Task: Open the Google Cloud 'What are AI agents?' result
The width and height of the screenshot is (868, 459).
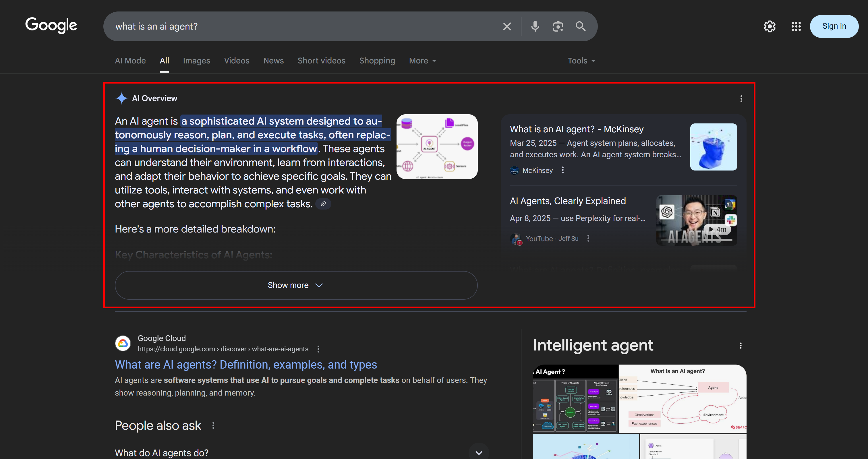Action: (245, 365)
